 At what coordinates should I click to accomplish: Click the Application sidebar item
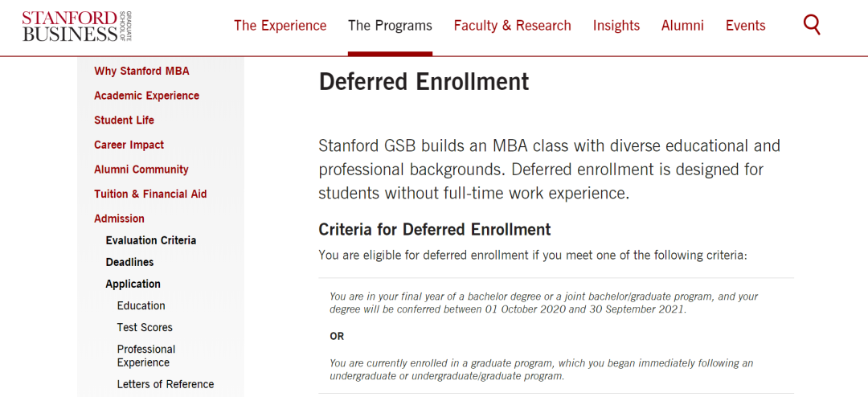pyautogui.click(x=133, y=284)
